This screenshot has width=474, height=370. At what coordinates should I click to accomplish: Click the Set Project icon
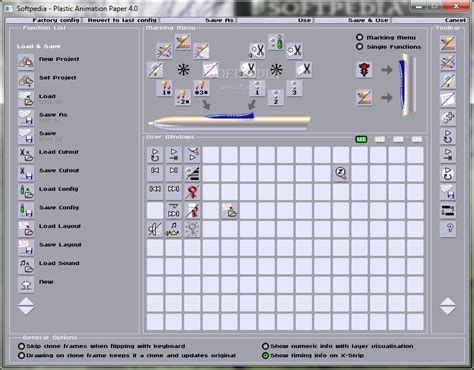coord(26,80)
